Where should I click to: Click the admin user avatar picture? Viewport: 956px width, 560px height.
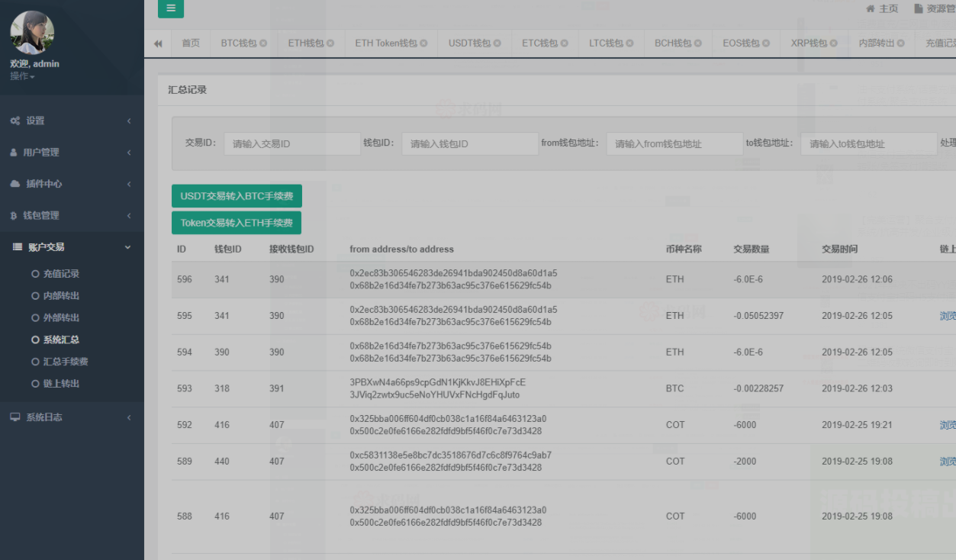click(x=32, y=32)
